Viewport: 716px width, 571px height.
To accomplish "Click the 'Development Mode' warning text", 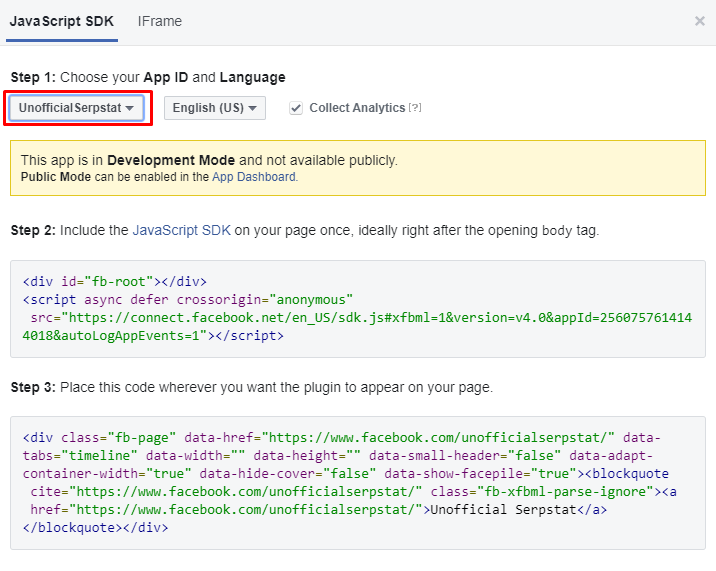I will click(x=171, y=160).
